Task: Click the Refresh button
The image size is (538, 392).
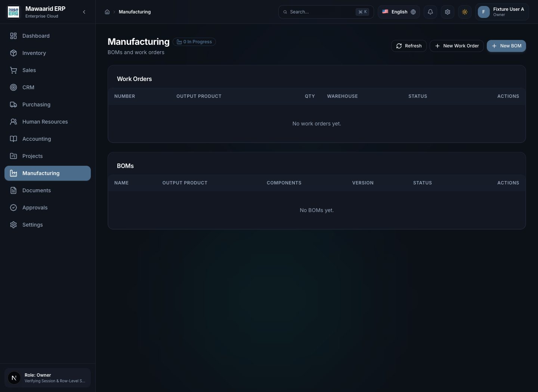Action: pyautogui.click(x=409, y=46)
